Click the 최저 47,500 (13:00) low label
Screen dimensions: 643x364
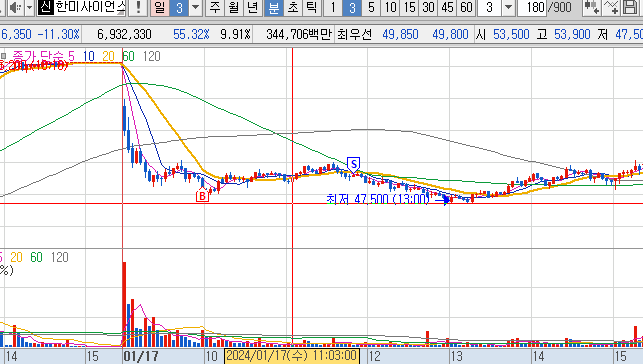point(377,199)
